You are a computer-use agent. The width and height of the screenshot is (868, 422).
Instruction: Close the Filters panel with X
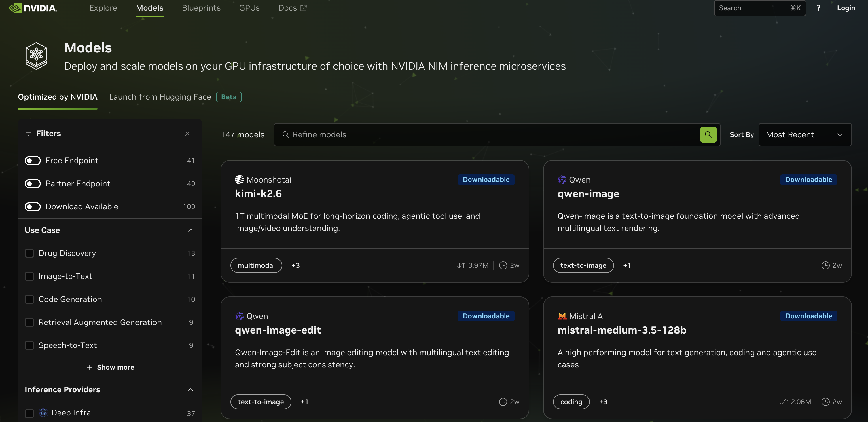[187, 134]
